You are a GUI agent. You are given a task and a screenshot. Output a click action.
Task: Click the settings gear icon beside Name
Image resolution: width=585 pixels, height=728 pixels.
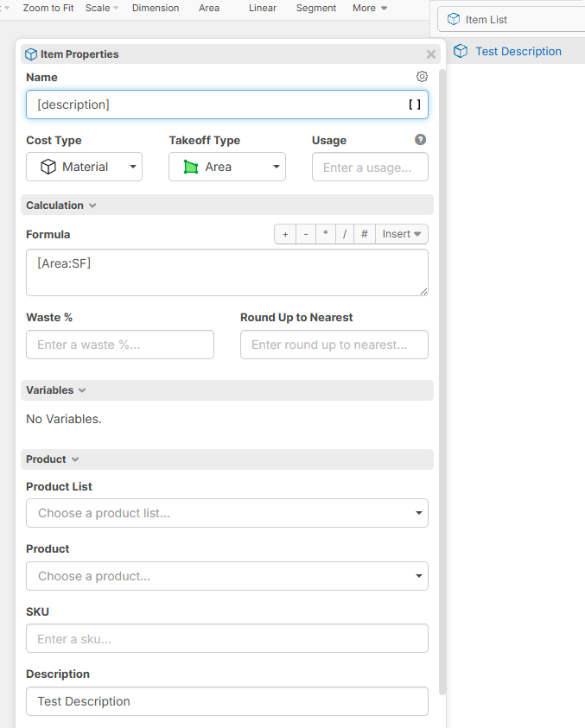click(422, 76)
